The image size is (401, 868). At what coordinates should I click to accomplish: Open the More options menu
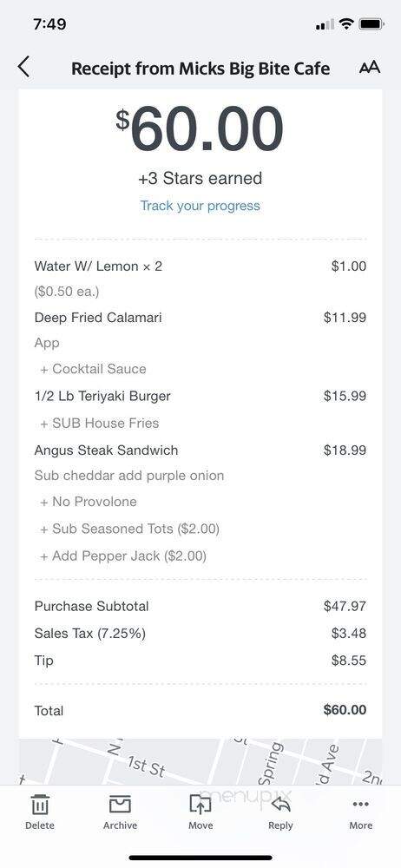point(360,812)
